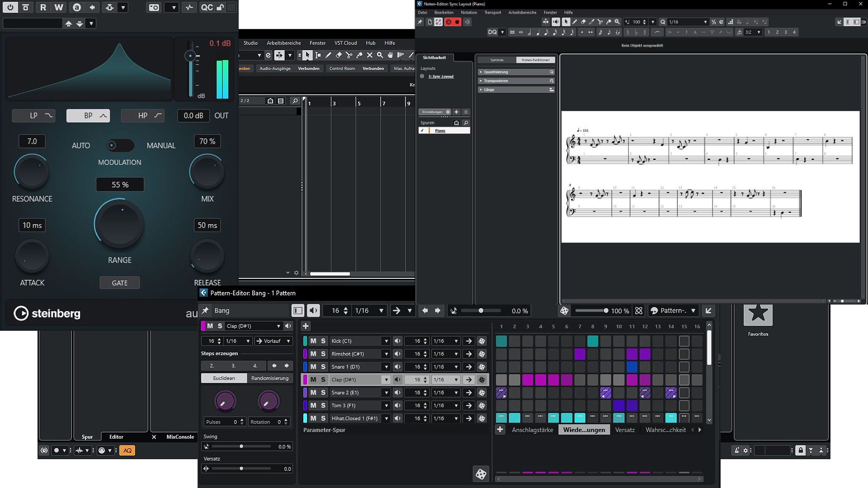The width and height of the screenshot is (868, 488).
Task: Click snapshot camera icon in plugin header
Action: 154,8
